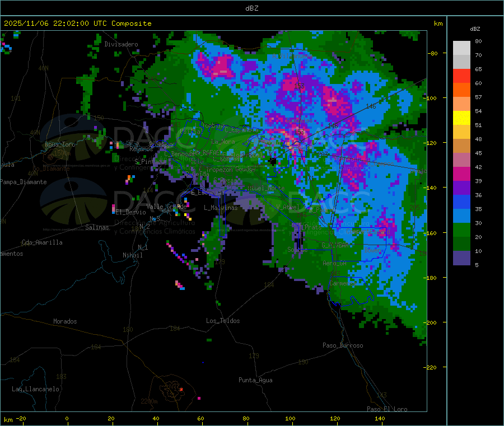
Task: Pick the light orange 57 dBZ swatch
Action: pyautogui.click(x=461, y=104)
